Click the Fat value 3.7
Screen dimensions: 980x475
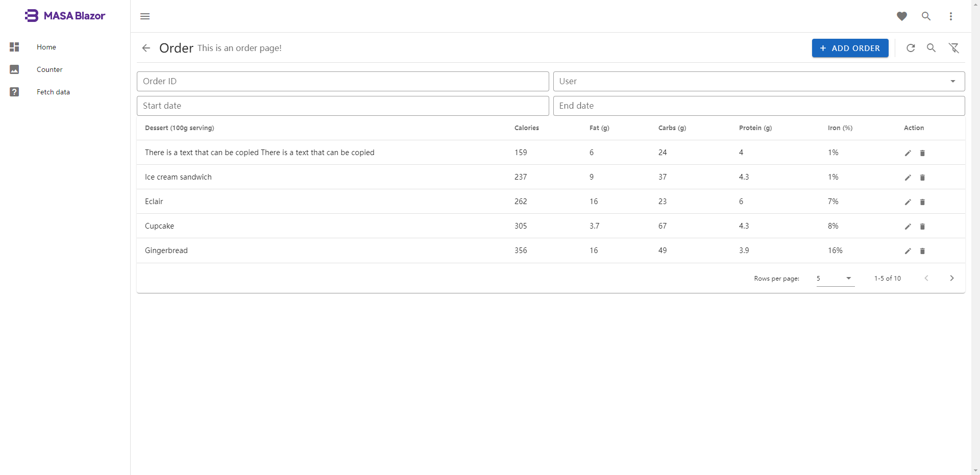[x=595, y=226]
